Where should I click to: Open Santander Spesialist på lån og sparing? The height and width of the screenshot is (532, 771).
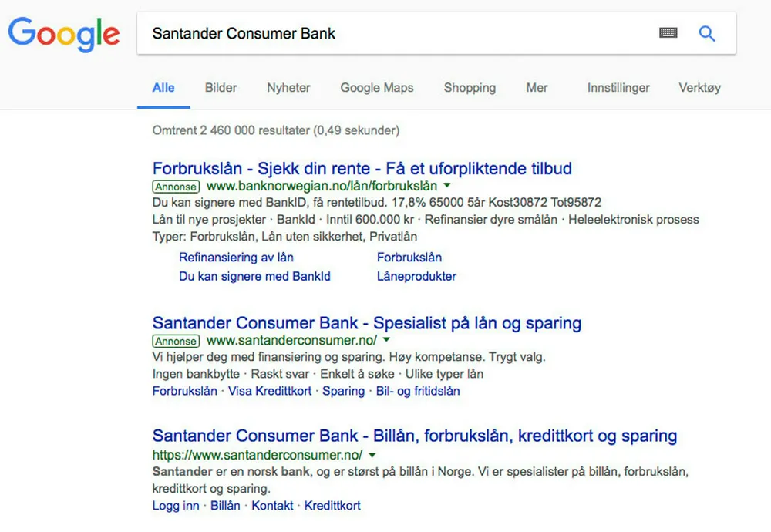366,322
